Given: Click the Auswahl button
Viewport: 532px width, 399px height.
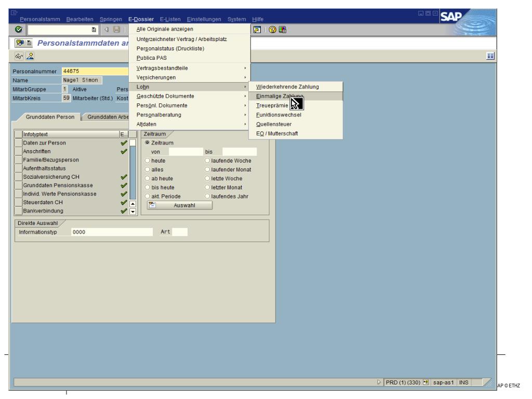Looking at the screenshot, I should [180, 205].
